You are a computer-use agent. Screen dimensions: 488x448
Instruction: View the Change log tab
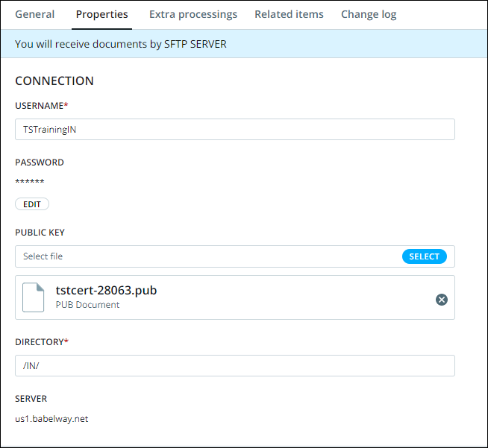[369, 14]
